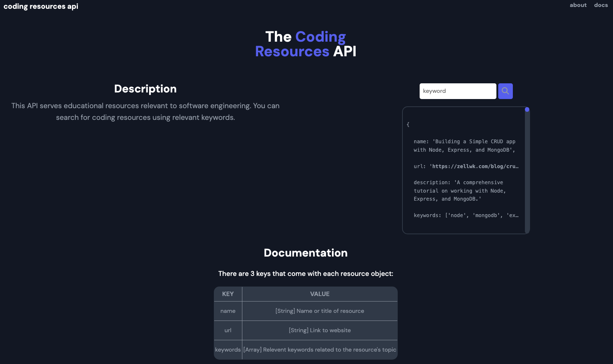Click the blue scrollbar indicator atop the code panel
The height and width of the screenshot is (364, 613).
[527, 109]
